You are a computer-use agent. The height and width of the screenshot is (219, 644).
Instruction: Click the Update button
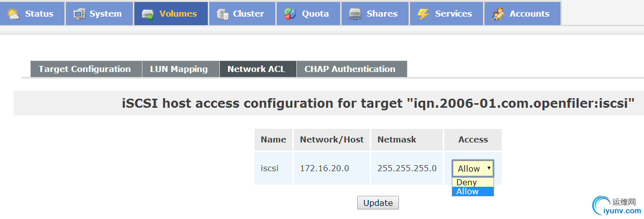pos(378,203)
